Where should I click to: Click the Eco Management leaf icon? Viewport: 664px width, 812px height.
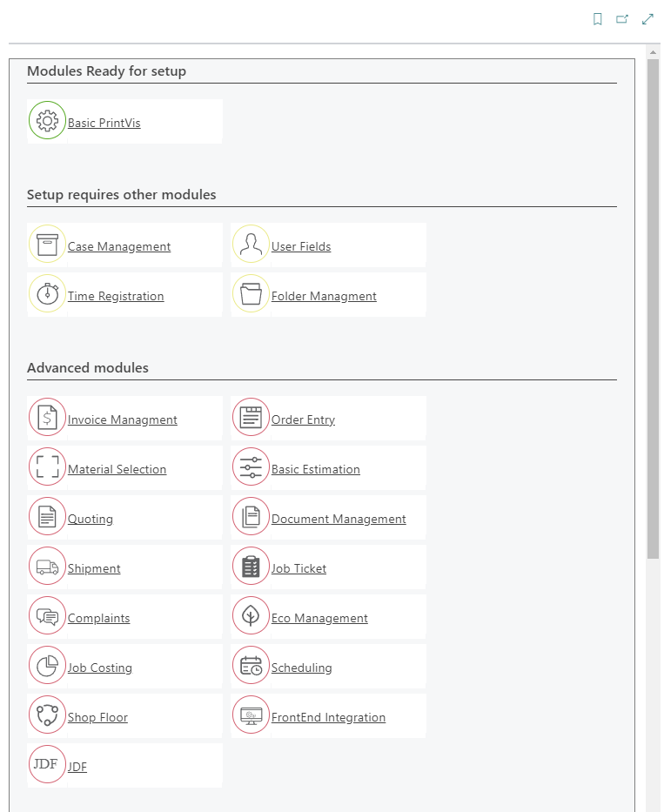click(252, 615)
